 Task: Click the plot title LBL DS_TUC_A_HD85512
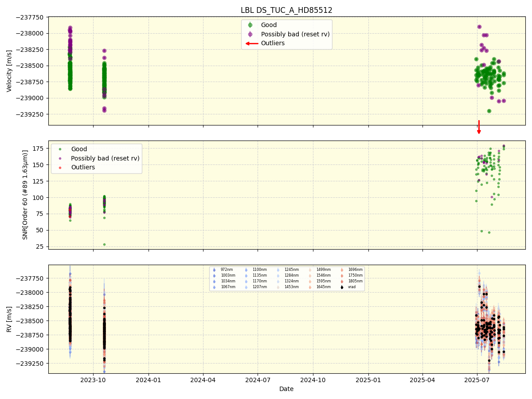286,10
